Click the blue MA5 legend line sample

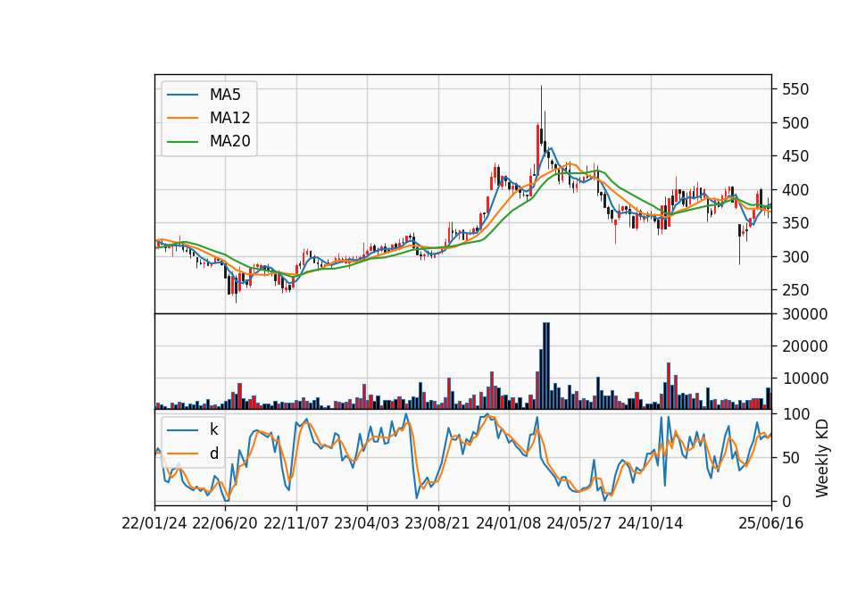pyautogui.click(x=182, y=96)
